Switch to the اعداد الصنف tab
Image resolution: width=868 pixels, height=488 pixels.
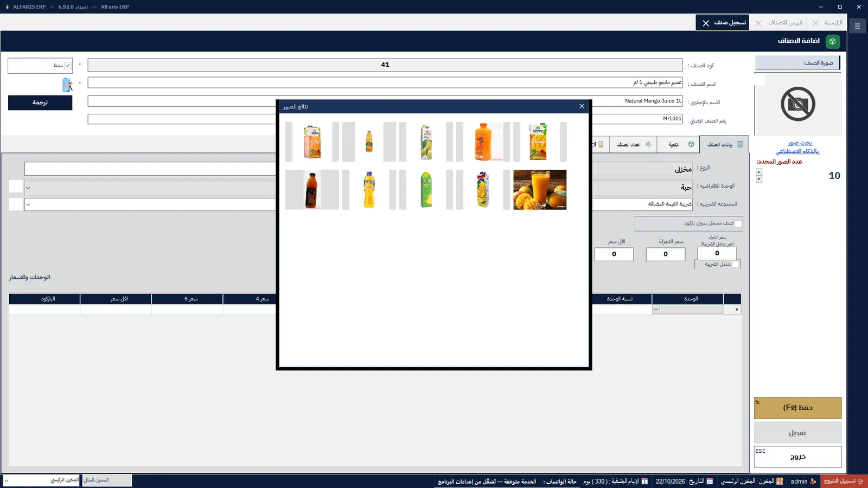click(634, 145)
